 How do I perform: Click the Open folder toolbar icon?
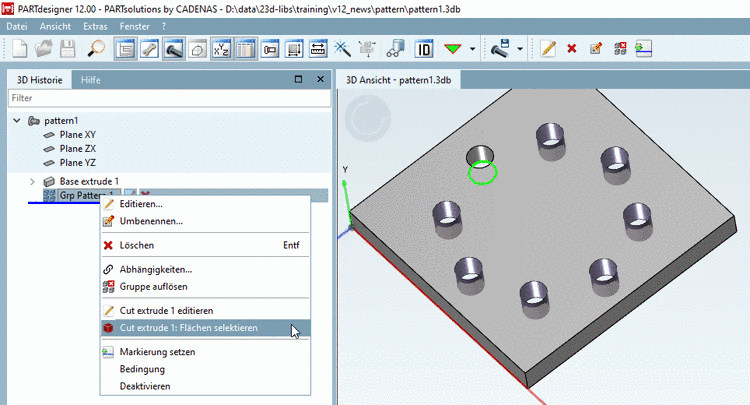point(44,49)
